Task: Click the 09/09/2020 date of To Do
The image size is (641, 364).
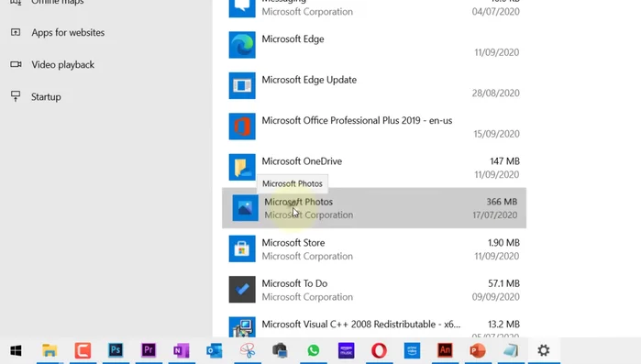Action: pyautogui.click(x=495, y=296)
